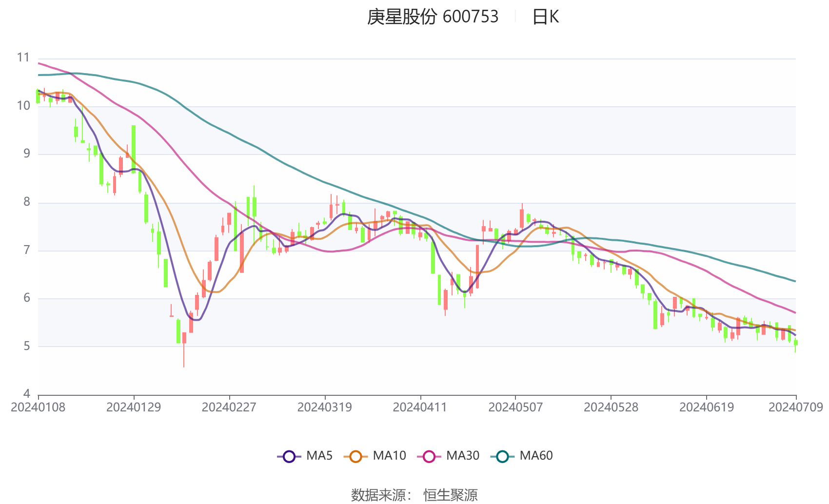Click the y-axis value 5
Screen dimensions: 829x504
[27, 346]
